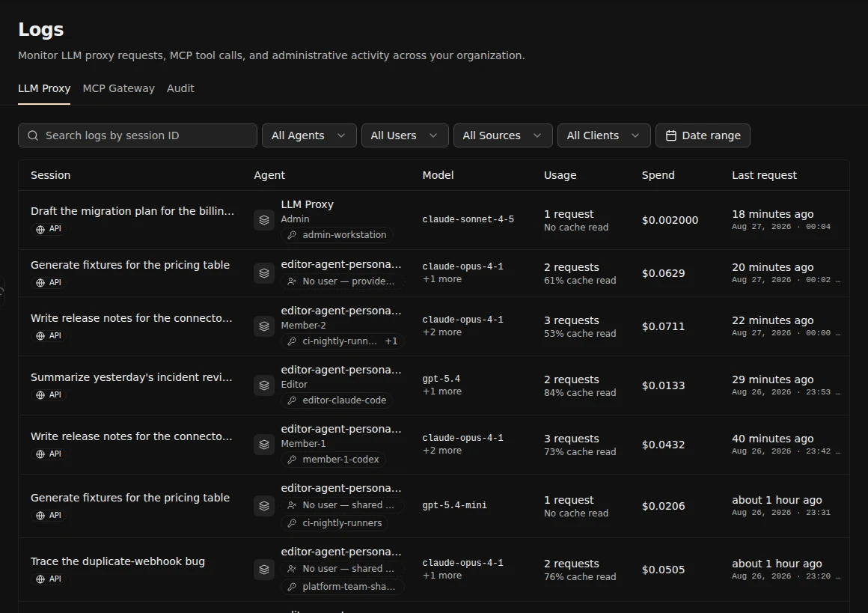
Task: Switch to the MCP Gateway tab
Action: [118, 88]
